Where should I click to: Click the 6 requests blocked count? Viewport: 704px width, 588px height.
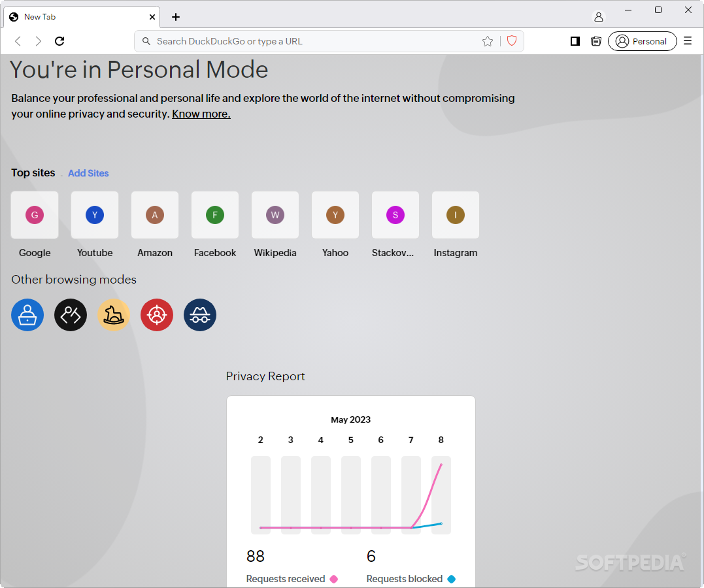(371, 557)
